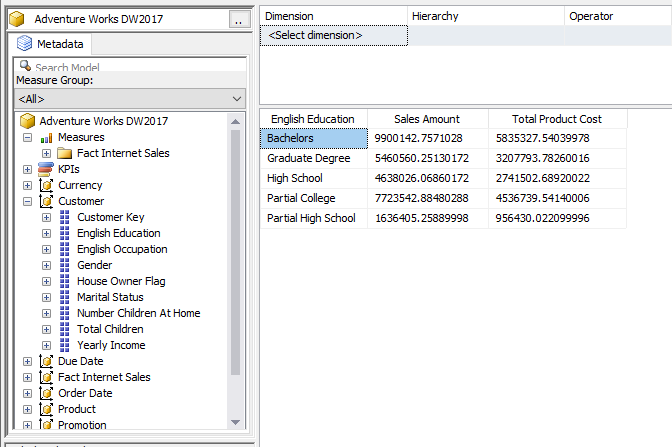
Task: Click the Customer Key attribute icon
Action: pyautogui.click(x=64, y=217)
